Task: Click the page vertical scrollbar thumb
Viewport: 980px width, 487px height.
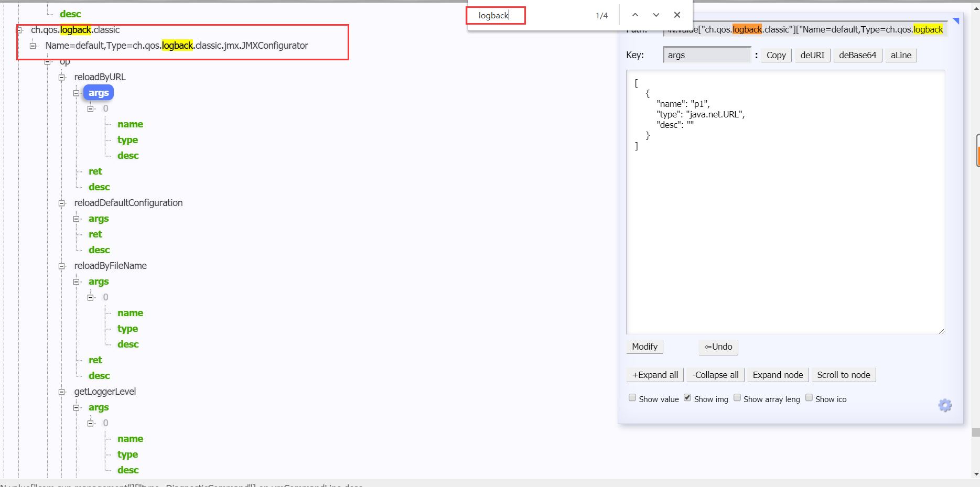Action: [975, 432]
